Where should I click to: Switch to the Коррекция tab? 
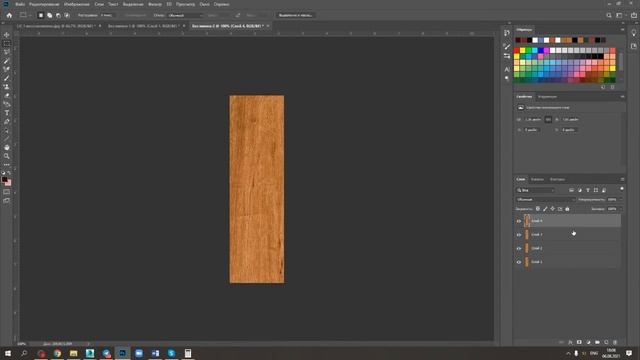click(547, 97)
